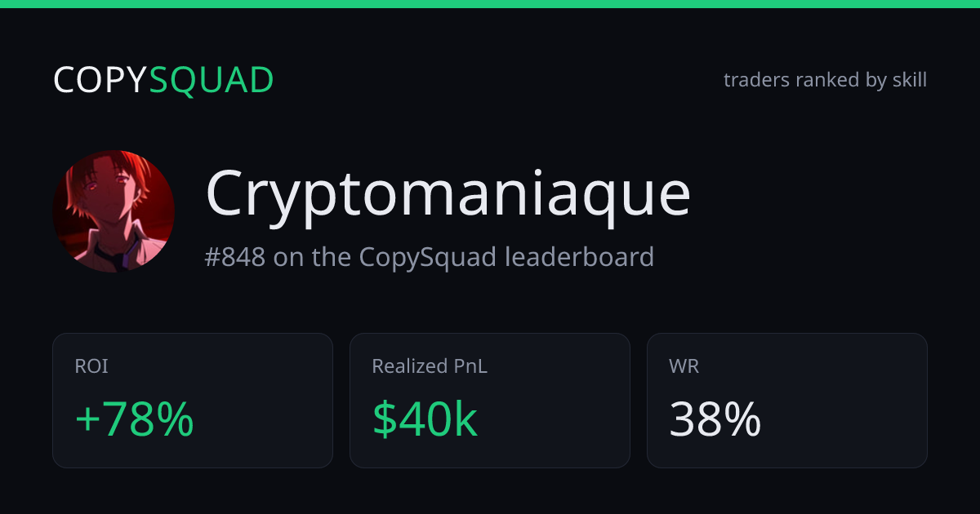Click the 38% win rate value
980x514 pixels.
pos(715,420)
